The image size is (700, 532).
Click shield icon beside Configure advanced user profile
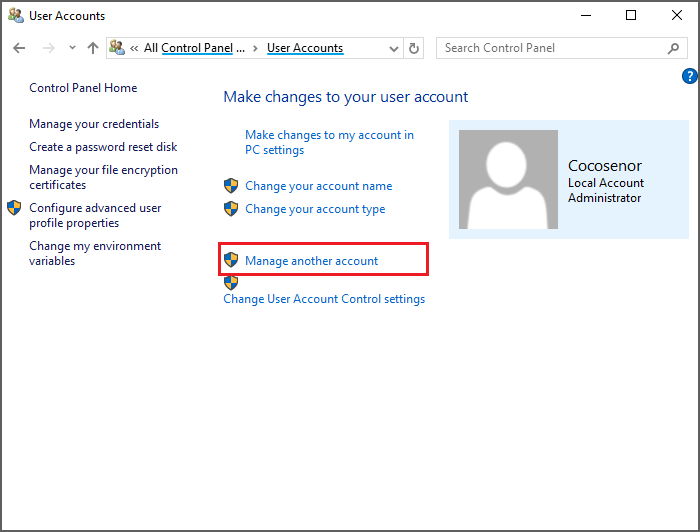[14, 208]
